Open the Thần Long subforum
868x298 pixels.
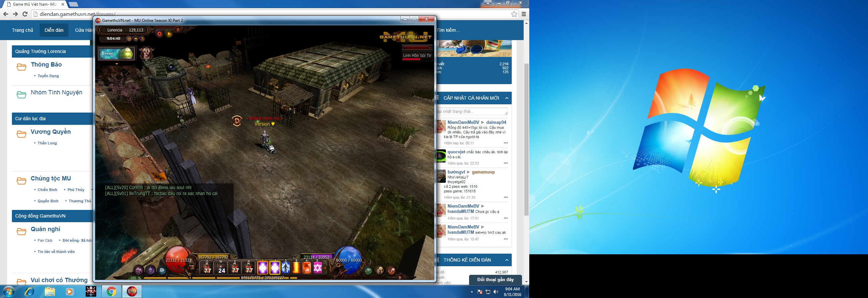pyautogui.click(x=47, y=143)
